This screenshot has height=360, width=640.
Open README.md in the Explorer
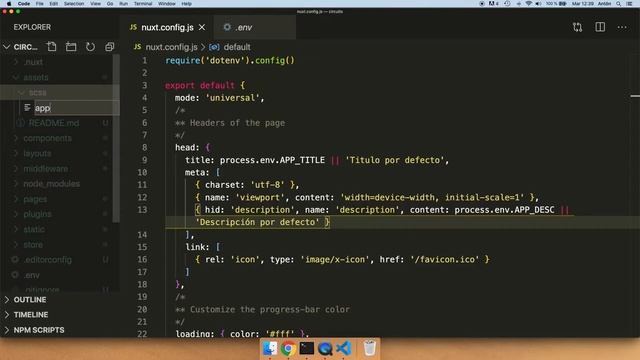[x=54, y=123]
